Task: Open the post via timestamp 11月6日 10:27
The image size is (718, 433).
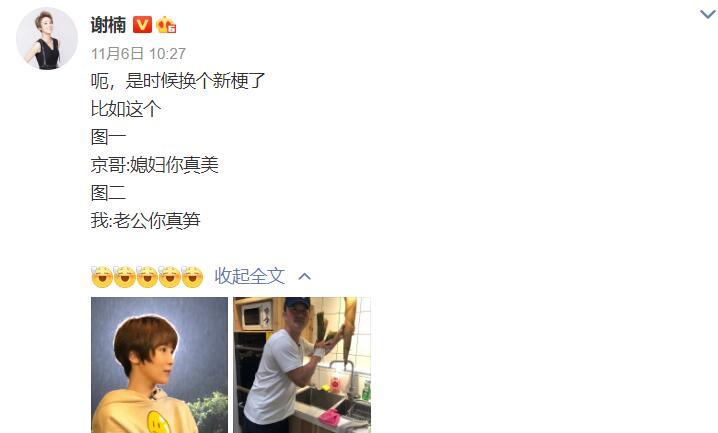Action: coord(138,54)
